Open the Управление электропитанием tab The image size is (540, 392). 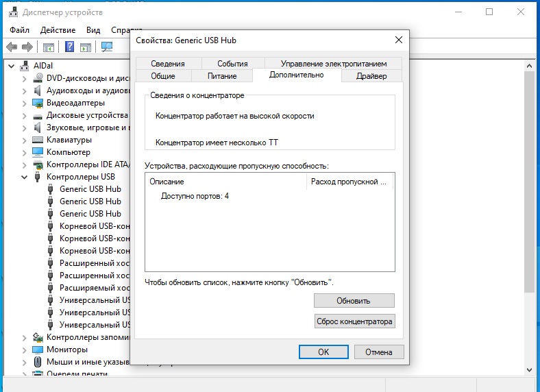click(334, 64)
